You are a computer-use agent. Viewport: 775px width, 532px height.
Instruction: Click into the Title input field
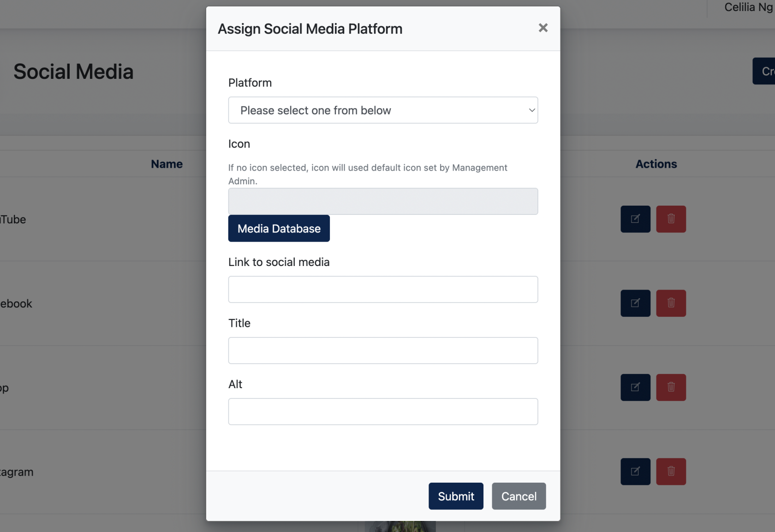pos(383,350)
